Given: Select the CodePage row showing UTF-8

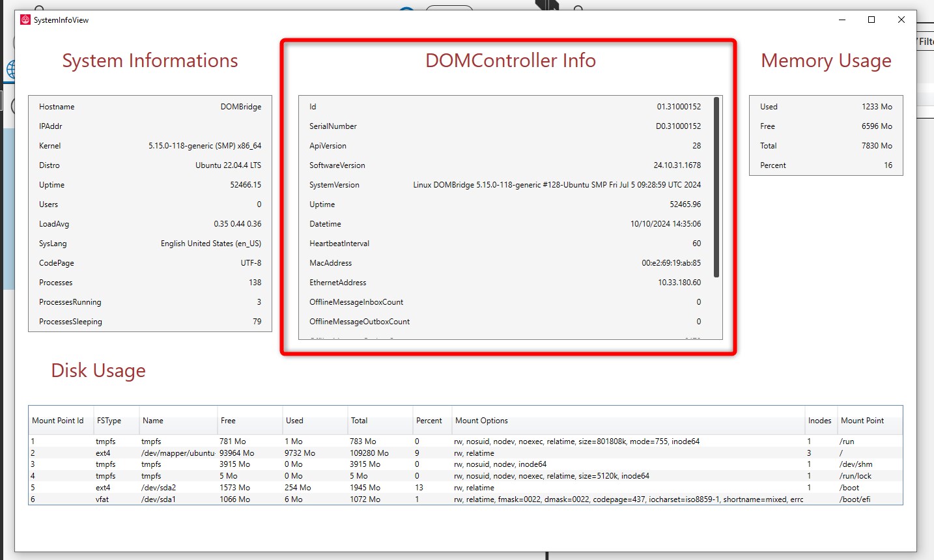Looking at the screenshot, I should [x=150, y=263].
